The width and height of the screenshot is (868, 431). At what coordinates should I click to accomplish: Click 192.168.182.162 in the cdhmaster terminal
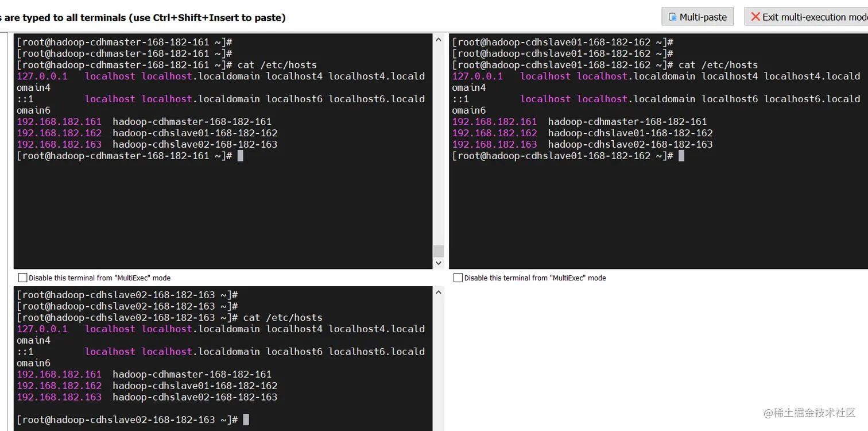(x=59, y=133)
